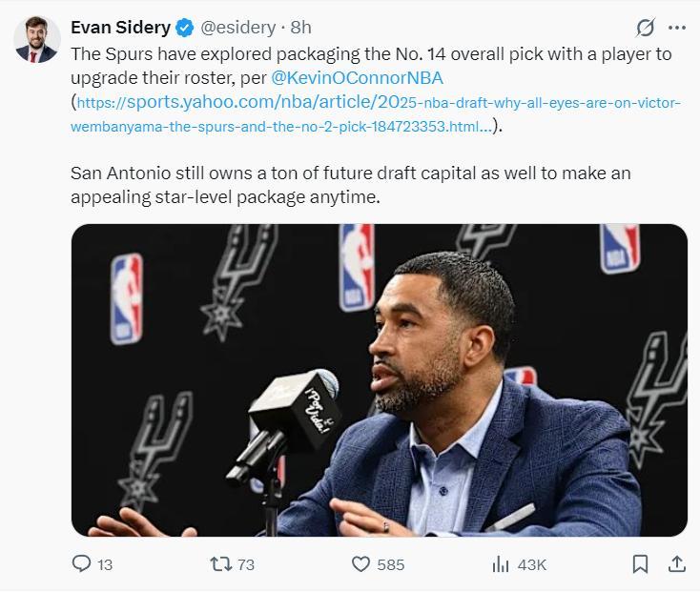700x592 pixels.
Task: Open the @esidery handle link
Action: coord(237,27)
